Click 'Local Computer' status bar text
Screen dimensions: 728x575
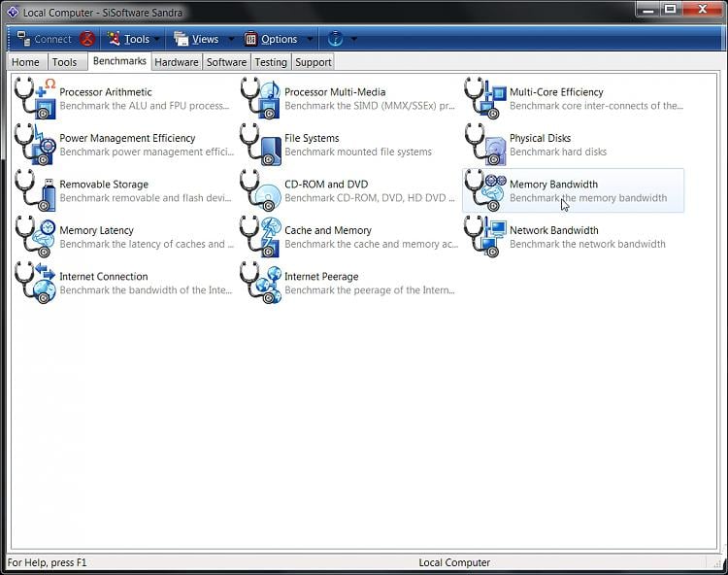point(454,562)
